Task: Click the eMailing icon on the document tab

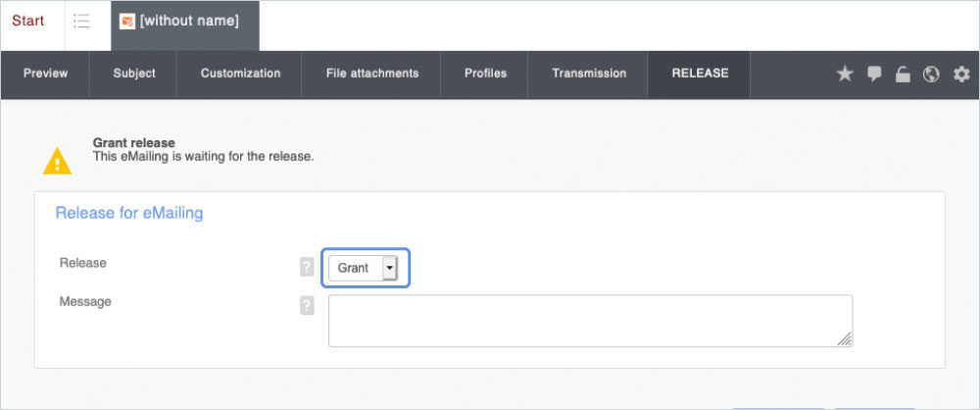Action: pos(127,22)
